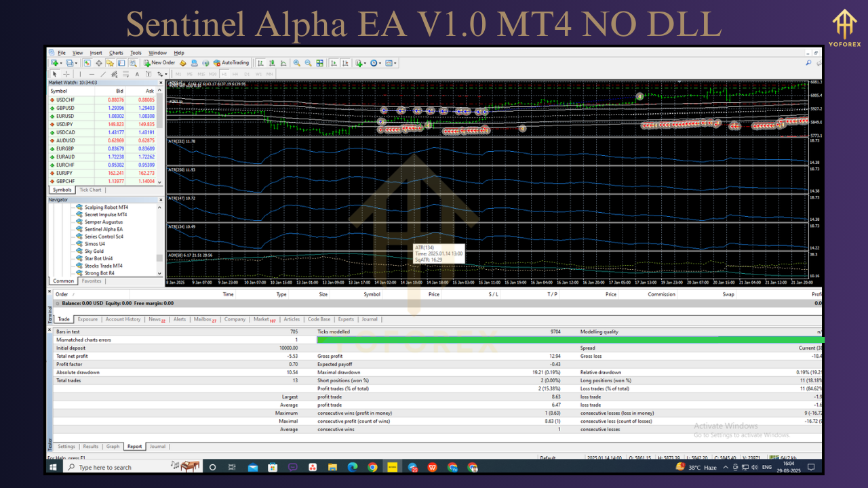Viewport: 868px width, 488px height.
Task: Open the chart Templates dropdown
Action: (x=391, y=63)
